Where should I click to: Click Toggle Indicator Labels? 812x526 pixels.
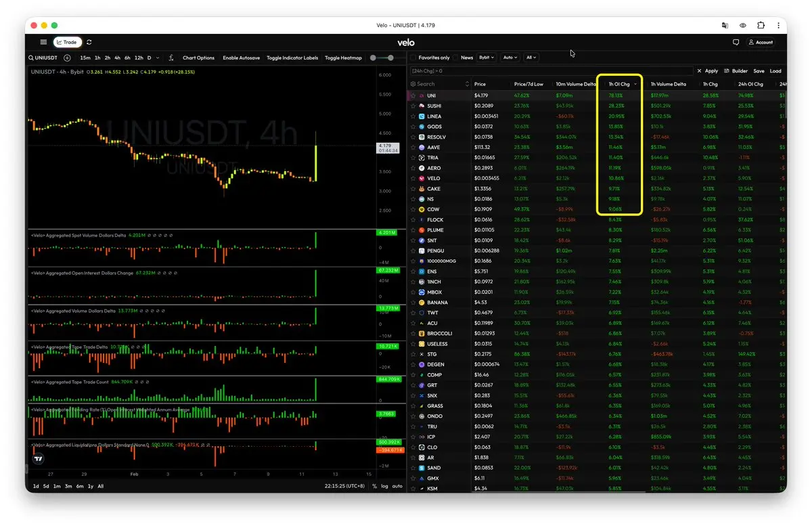(x=292, y=58)
